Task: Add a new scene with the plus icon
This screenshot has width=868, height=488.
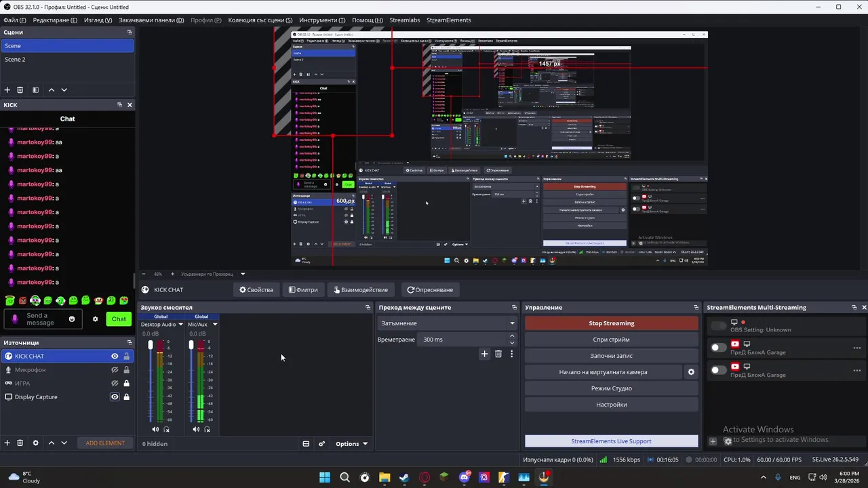Action: click(x=7, y=90)
